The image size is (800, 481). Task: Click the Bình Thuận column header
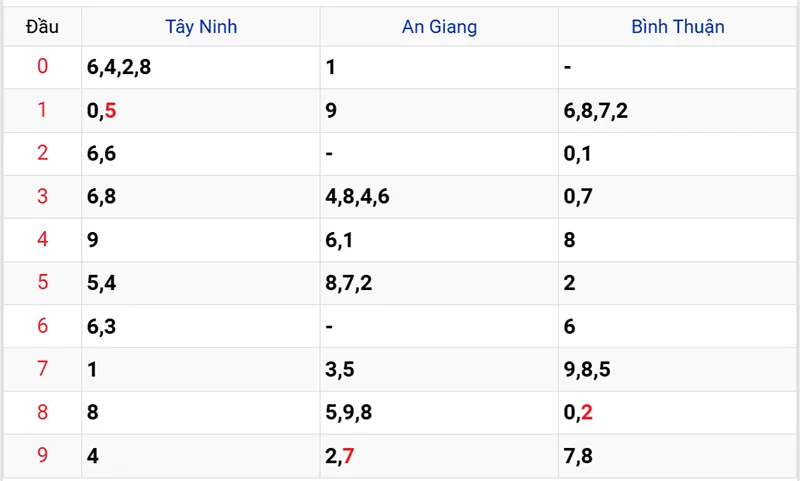coord(677,27)
